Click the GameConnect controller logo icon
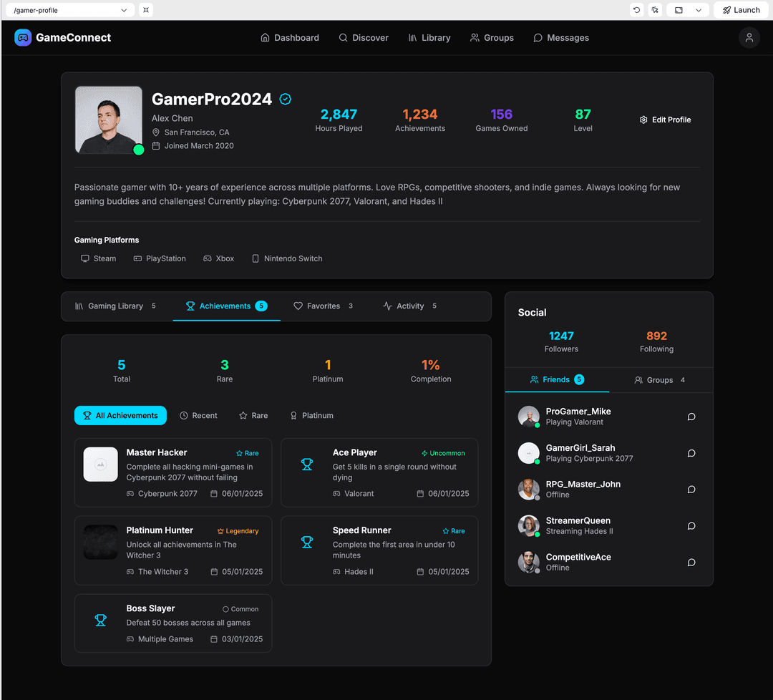 pyautogui.click(x=23, y=38)
